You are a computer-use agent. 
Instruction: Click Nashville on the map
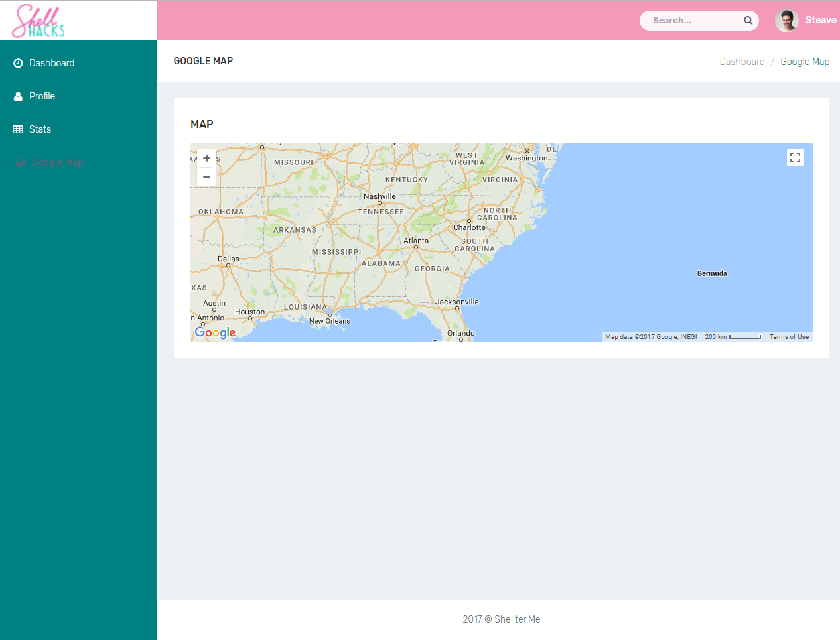coord(380,196)
